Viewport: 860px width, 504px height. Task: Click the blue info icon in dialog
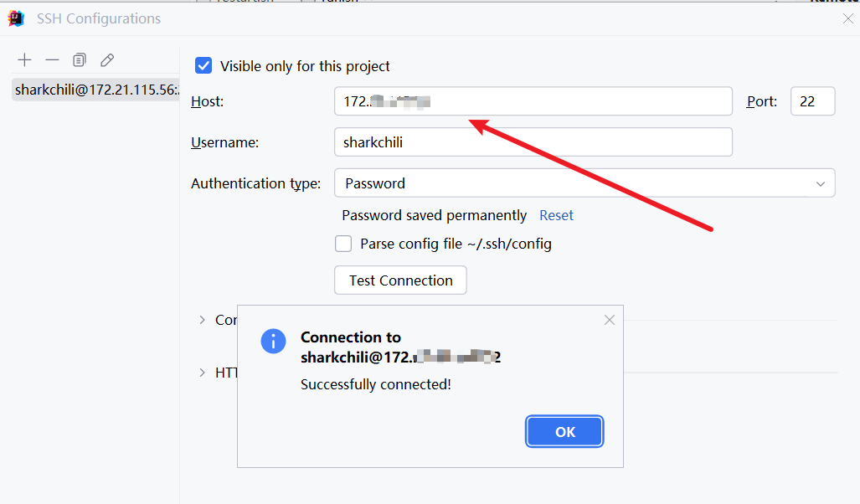[273, 341]
